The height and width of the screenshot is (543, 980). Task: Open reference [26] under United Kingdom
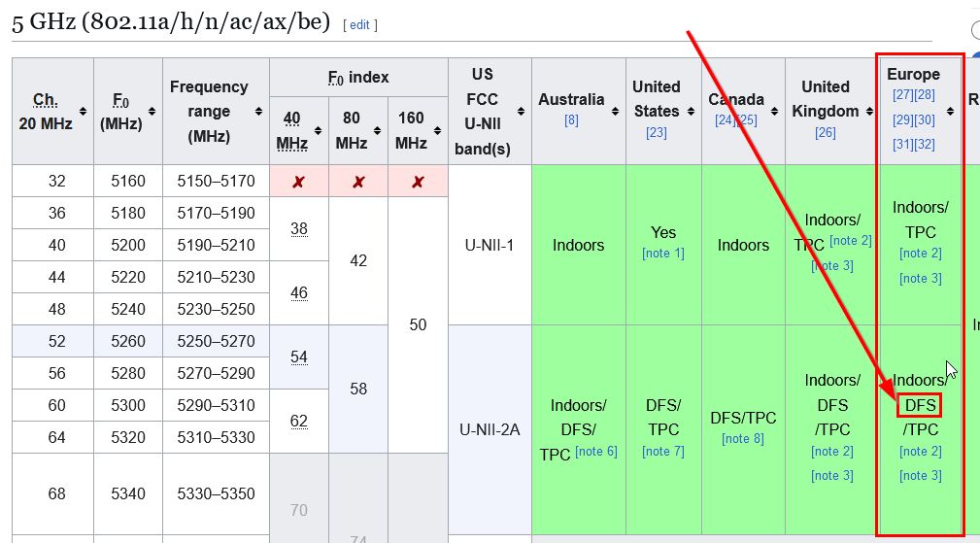(825, 132)
